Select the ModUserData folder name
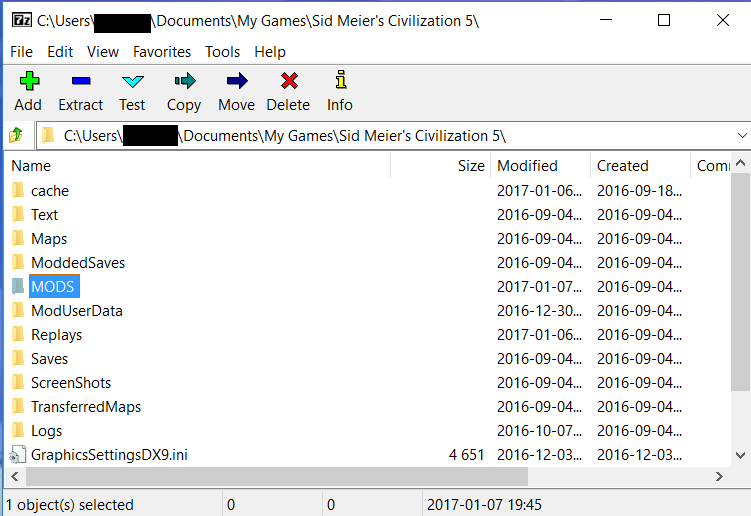This screenshot has height=516, width=751. click(x=77, y=310)
